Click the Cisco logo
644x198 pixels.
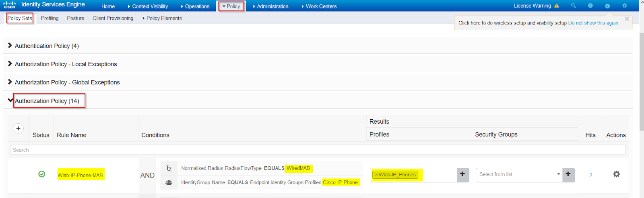[9, 5]
